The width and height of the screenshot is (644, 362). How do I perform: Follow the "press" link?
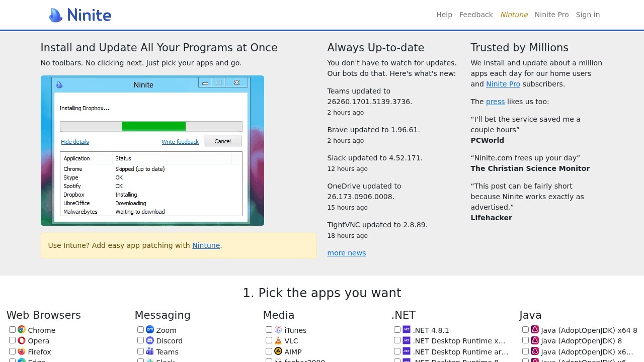495,102
